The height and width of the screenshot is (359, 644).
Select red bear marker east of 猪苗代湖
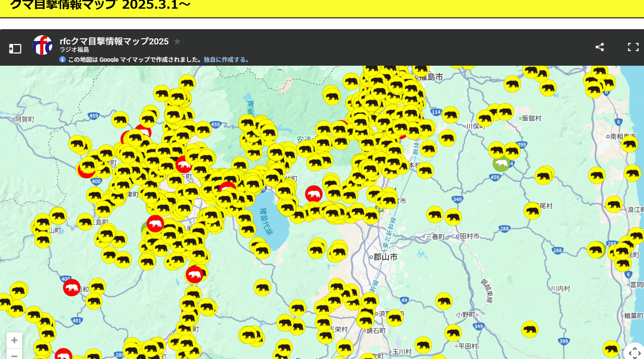point(314,194)
